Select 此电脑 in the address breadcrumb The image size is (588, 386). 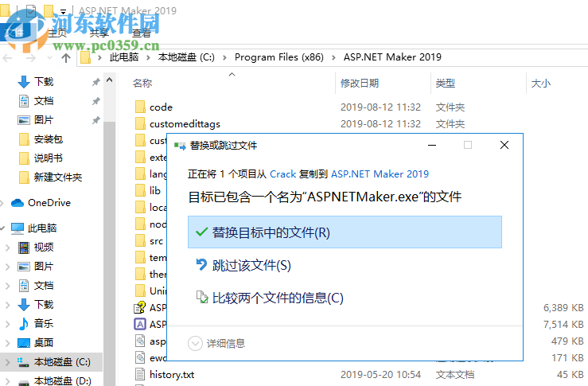pyautogui.click(x=124, y=57)
